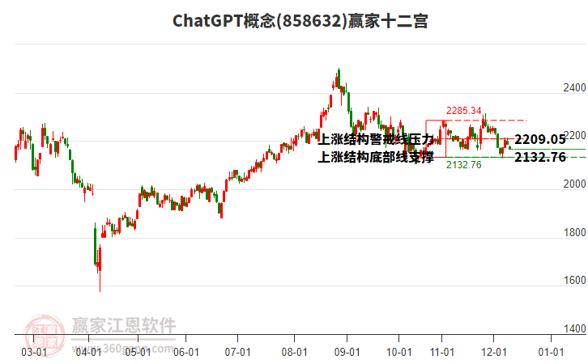Click the bold 2209.05 price label
588x364 pixels.
[539, 139]
